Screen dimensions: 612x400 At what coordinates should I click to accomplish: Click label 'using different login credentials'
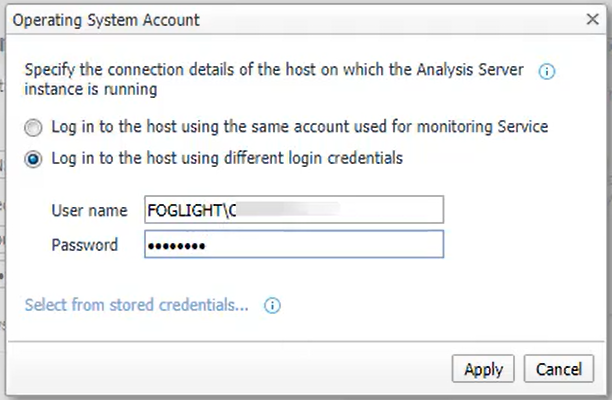pyautogui.click(x=227, y=158)
